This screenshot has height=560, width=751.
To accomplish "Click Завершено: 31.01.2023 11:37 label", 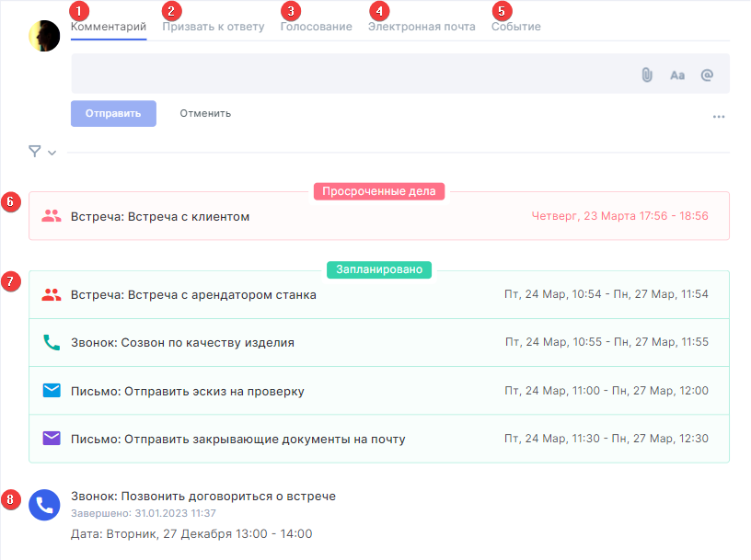I will (x=144, y=514).
